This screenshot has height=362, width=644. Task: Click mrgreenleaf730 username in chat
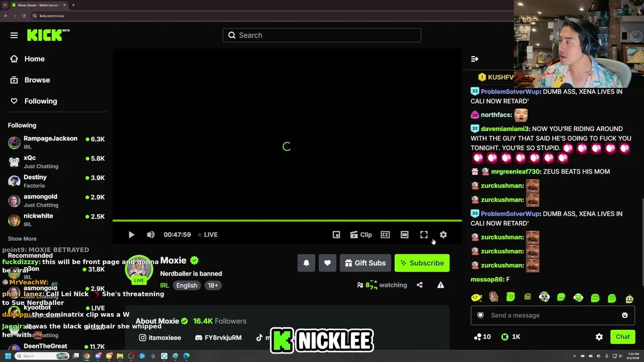click(x=516, y=171)
